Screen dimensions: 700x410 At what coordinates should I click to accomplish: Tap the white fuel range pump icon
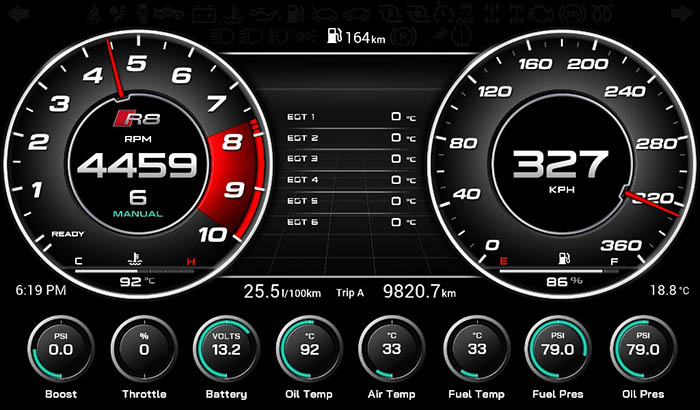coord(335,36)
